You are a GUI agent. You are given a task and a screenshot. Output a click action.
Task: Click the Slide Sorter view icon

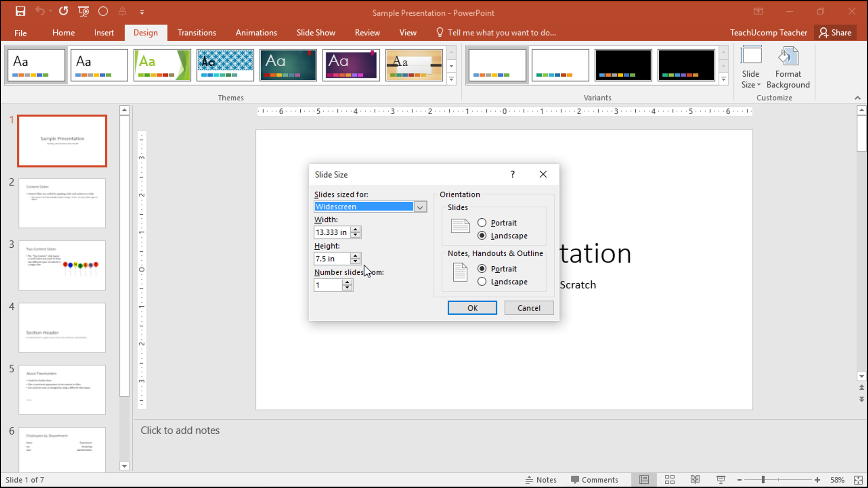pyautogui.click(x=670, y=480)
